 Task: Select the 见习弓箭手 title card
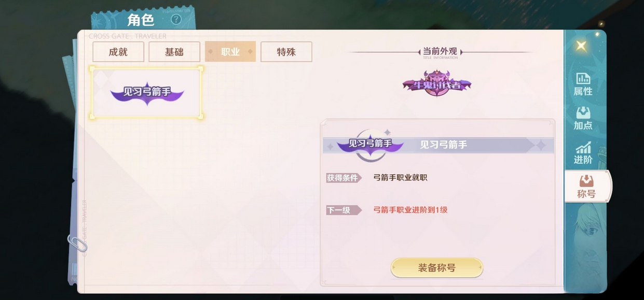click(147, 92)
